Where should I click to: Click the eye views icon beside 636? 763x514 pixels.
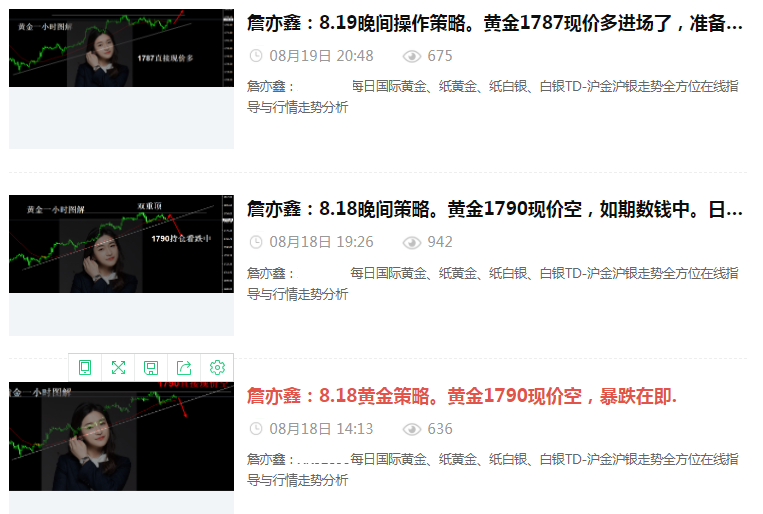(x=412, y=429)
